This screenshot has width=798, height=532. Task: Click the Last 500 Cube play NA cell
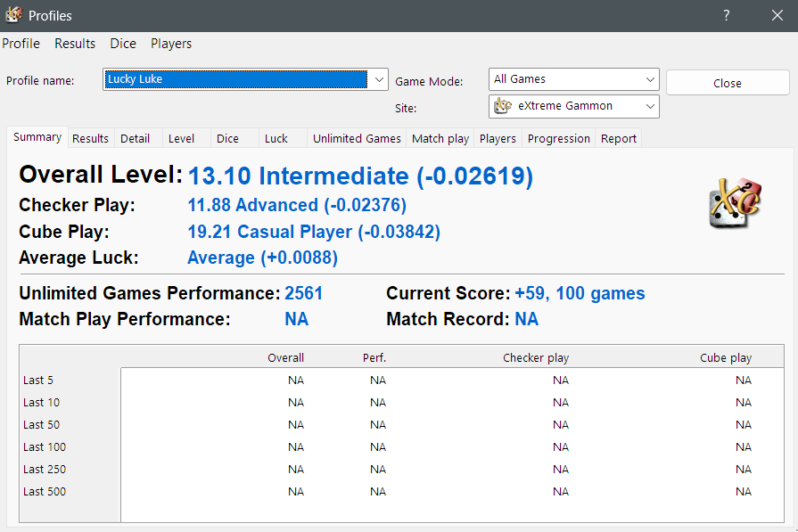coord(744,491)
